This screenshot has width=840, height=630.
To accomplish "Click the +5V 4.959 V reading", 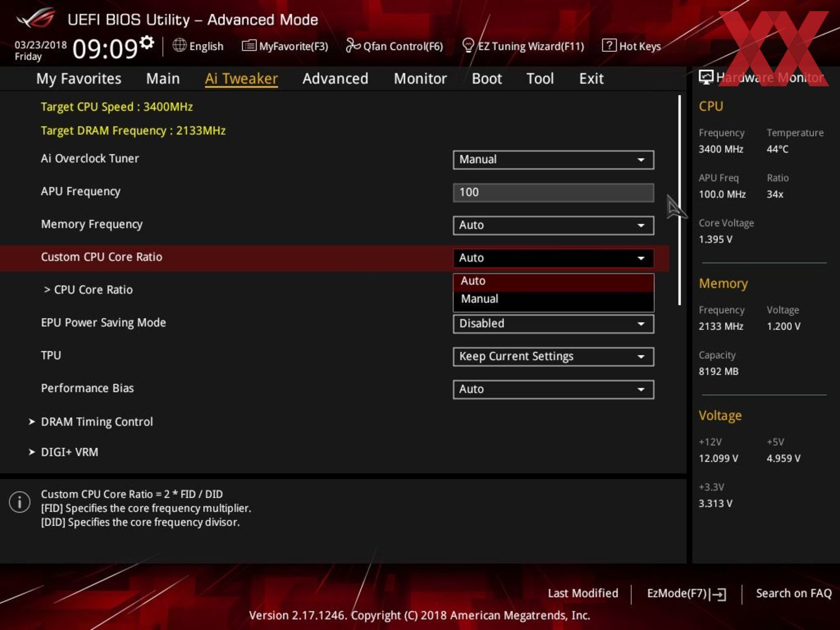I will click(x=783, y=458).
